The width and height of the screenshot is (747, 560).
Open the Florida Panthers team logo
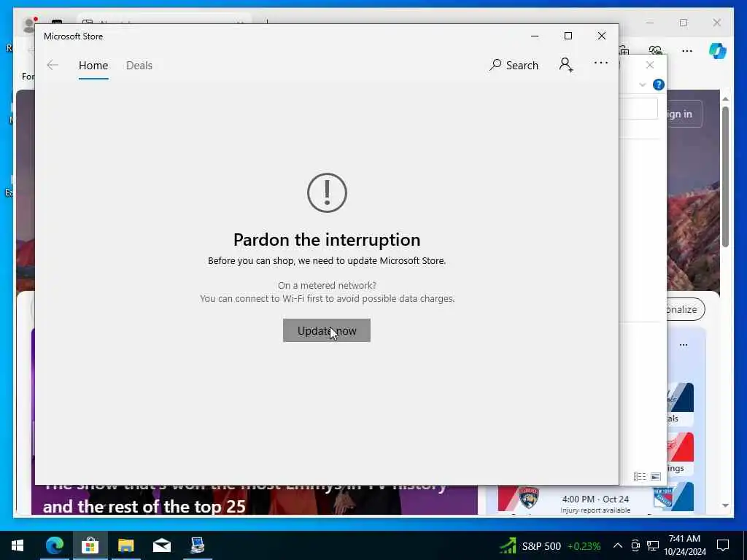(x=528, y=497)
